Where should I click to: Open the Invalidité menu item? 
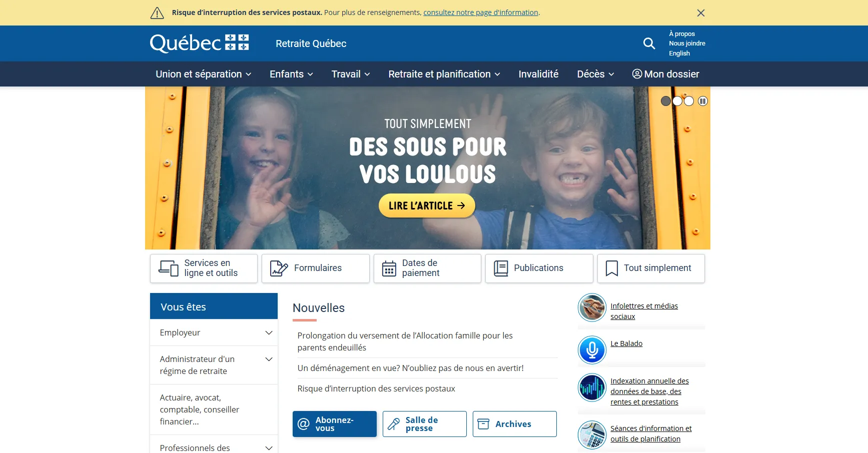pos(538,74)
